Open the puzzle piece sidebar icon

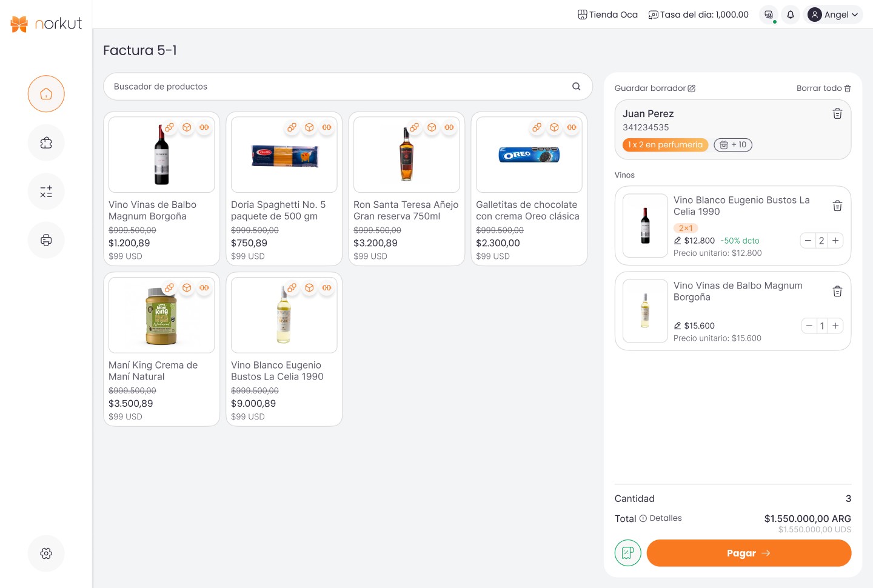click(x=46, y=143)
